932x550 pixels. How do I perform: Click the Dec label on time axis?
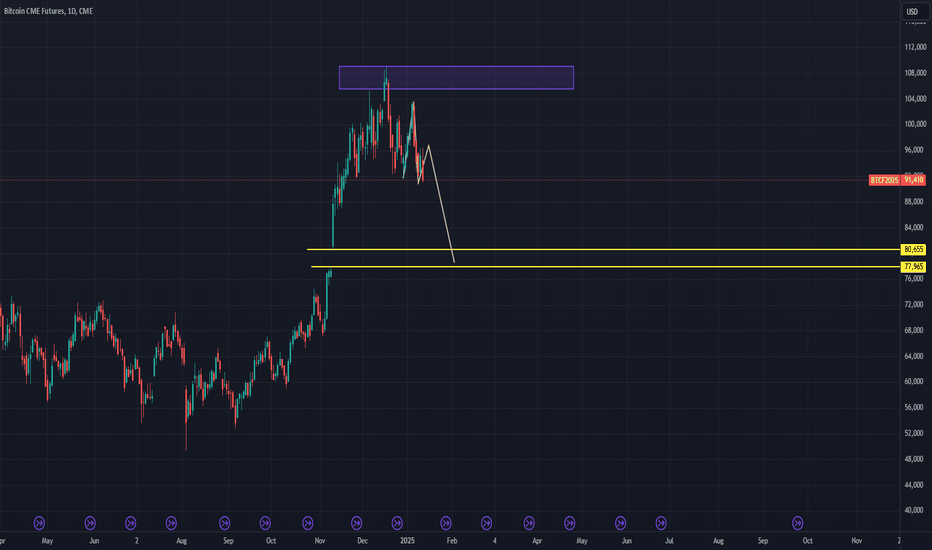[x=363, y=540]
